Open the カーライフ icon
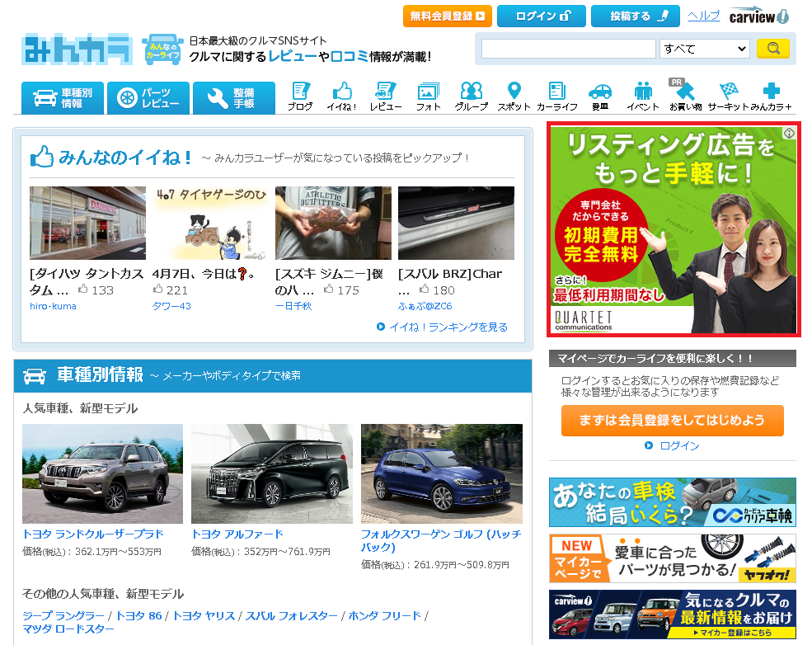Viewport: 812px width, 645px height. (x=557, y=97)
